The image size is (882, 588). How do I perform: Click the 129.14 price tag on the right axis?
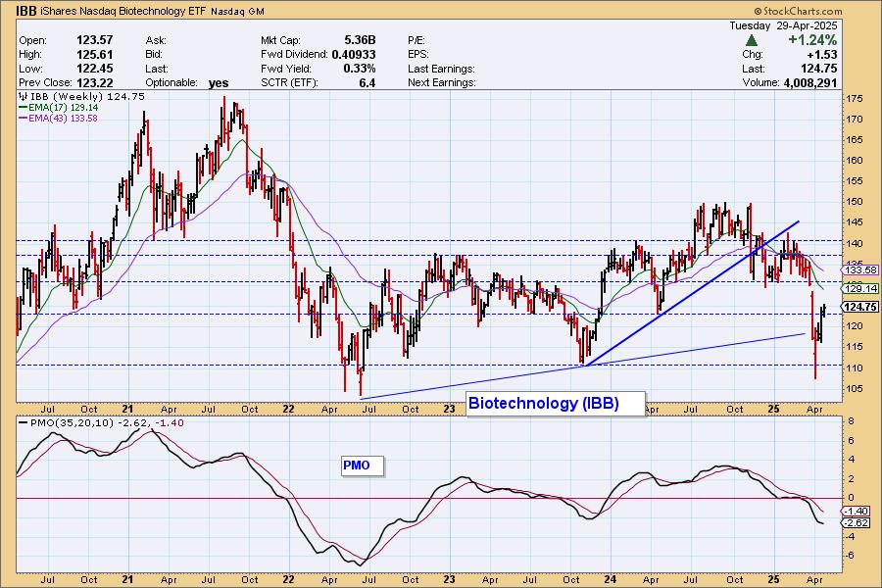pyautogui.click(x=861, y=289)
